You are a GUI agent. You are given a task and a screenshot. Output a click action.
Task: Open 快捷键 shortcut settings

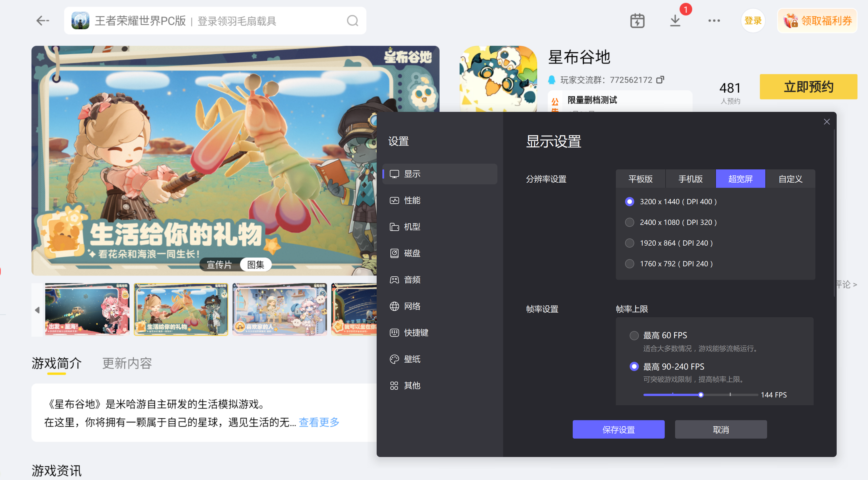(416, 333)
